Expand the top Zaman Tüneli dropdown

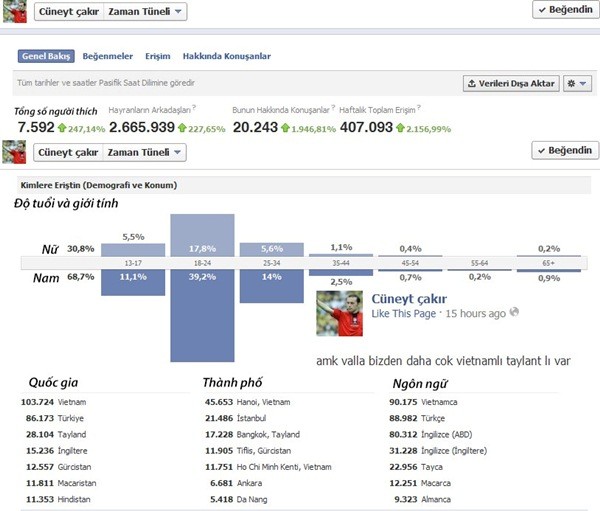point(145,11)
